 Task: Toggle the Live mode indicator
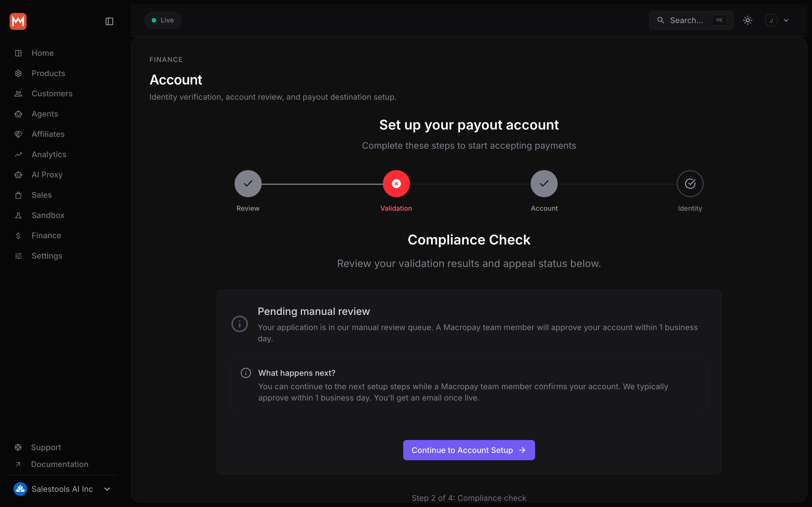tap(163, 21)
